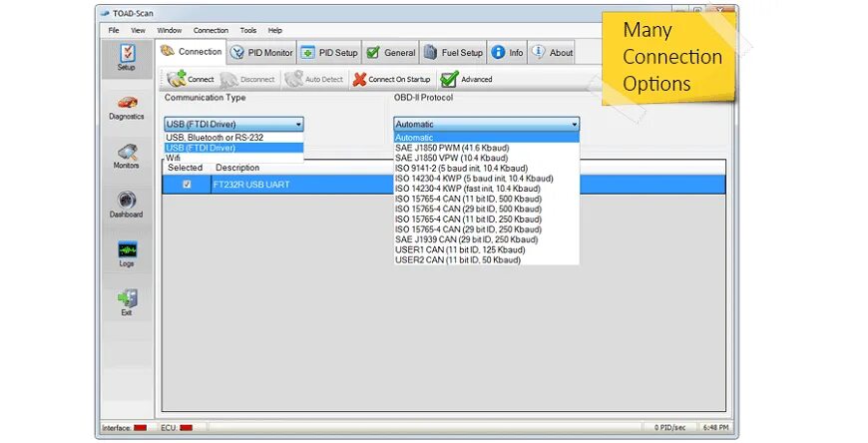Select the FT232R USB UART description cell
Screen dimensions: 868x443
click(x=251, y=185)
